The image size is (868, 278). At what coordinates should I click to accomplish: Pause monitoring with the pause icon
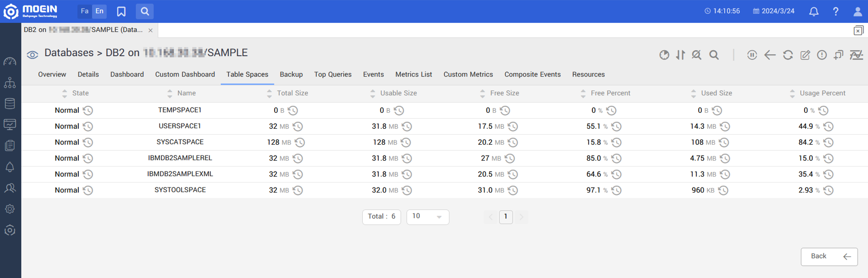tap(752, 55)
